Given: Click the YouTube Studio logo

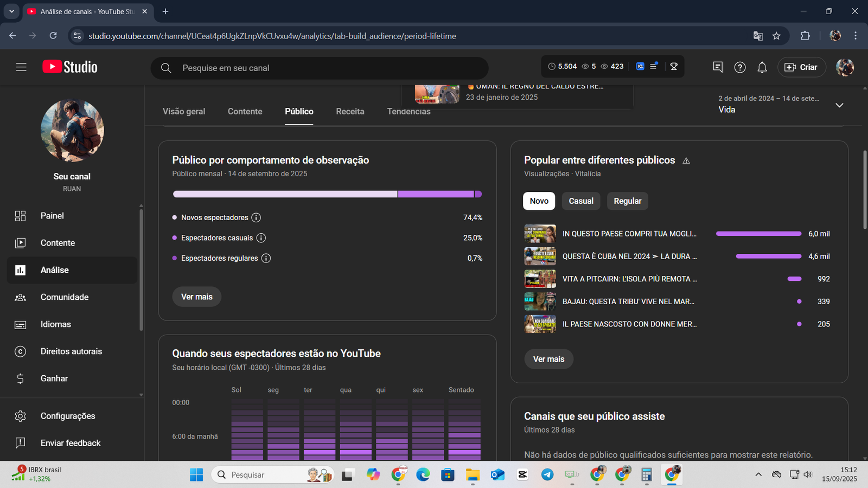Looking at the screenshot, I should (x=70, y=67).
